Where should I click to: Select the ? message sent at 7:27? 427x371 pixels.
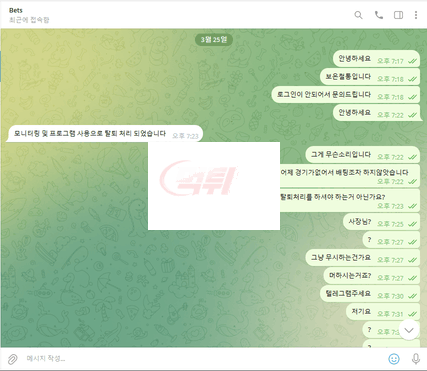391,240
